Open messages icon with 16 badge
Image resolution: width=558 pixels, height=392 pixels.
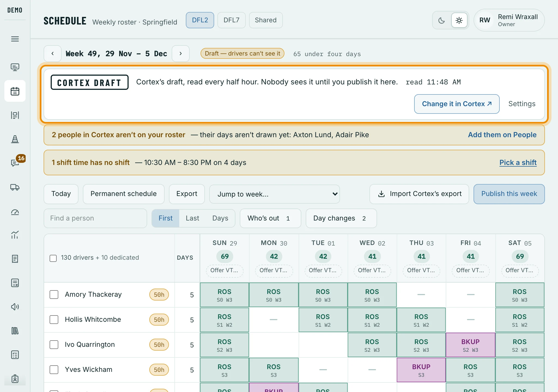pos(15,163)
